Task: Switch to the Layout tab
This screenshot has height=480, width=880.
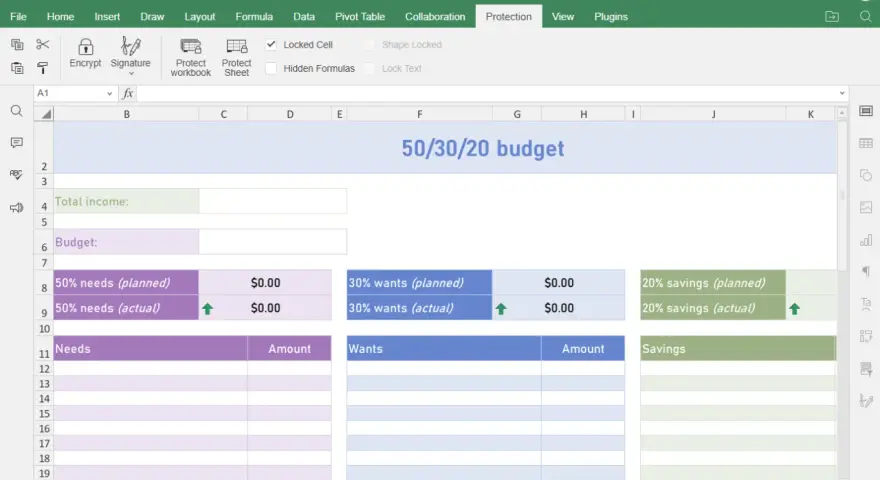Action: 200,16
